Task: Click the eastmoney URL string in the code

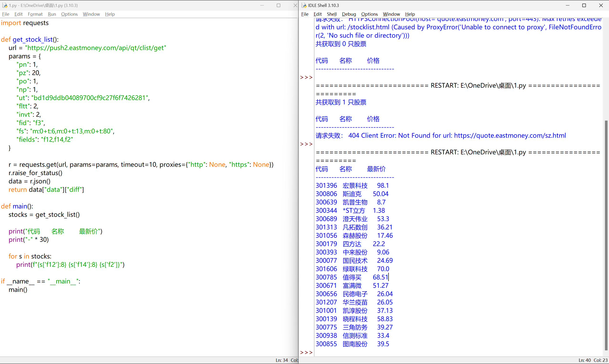Action: (x=95, y=48)
